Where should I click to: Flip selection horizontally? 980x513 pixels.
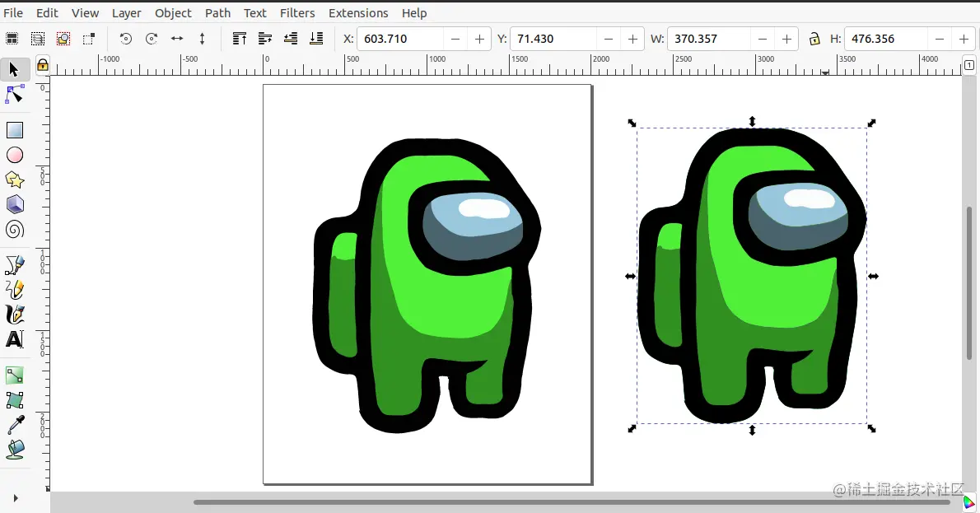(177, 39)
